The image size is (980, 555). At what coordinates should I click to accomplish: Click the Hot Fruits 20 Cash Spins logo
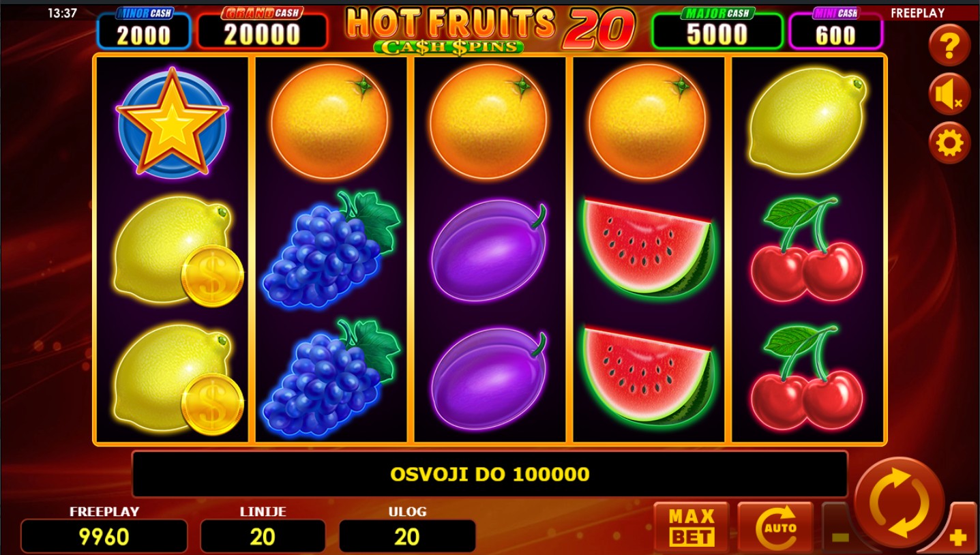pos(490,29)
